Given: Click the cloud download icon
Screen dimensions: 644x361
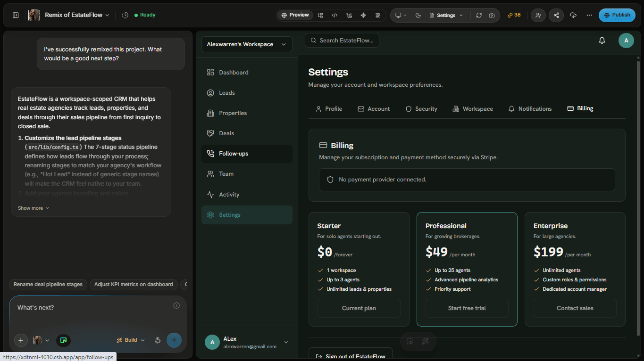Looking at the screenshot, I should tap(573, 15).
